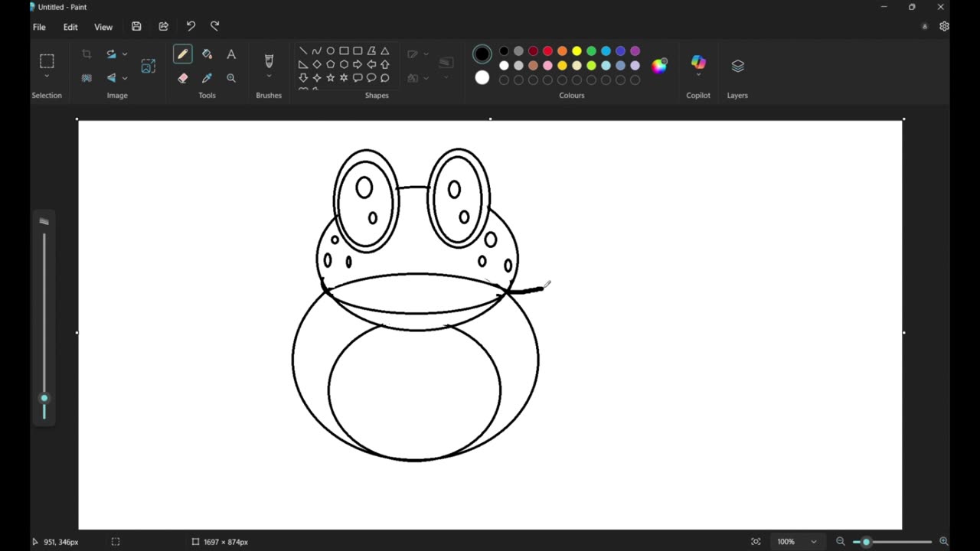Open the Edit colours wheel
The height and width of the screenshot is (551, 980).
click(x=659, y=66)
